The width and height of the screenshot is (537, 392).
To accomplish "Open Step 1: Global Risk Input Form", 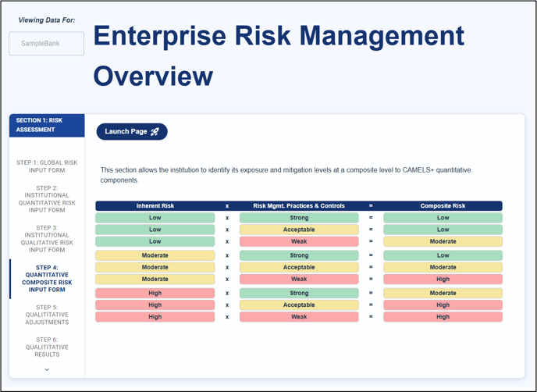I will [x=47, y=166].
